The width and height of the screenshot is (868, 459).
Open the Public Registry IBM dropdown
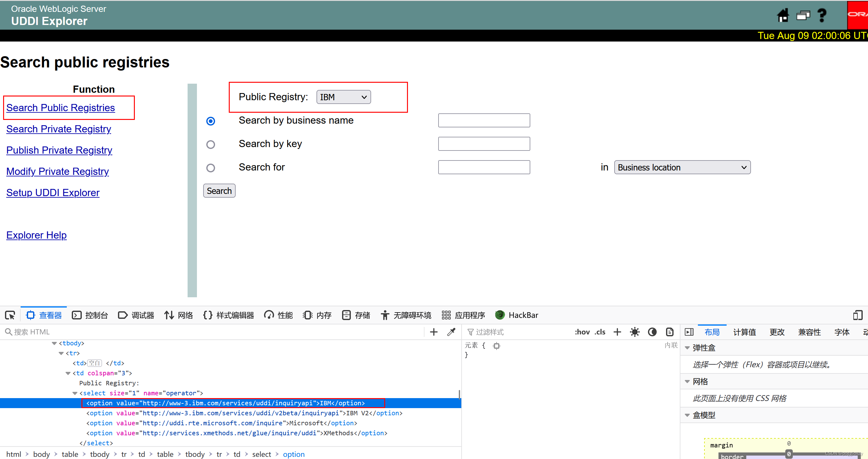coord(343,97)
